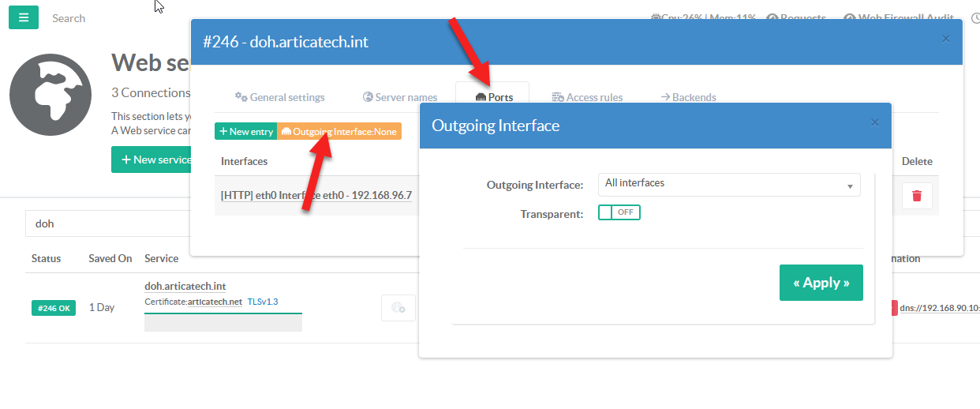
Task: Toggle the Transparent switch
Action: [x=619, y=212]
